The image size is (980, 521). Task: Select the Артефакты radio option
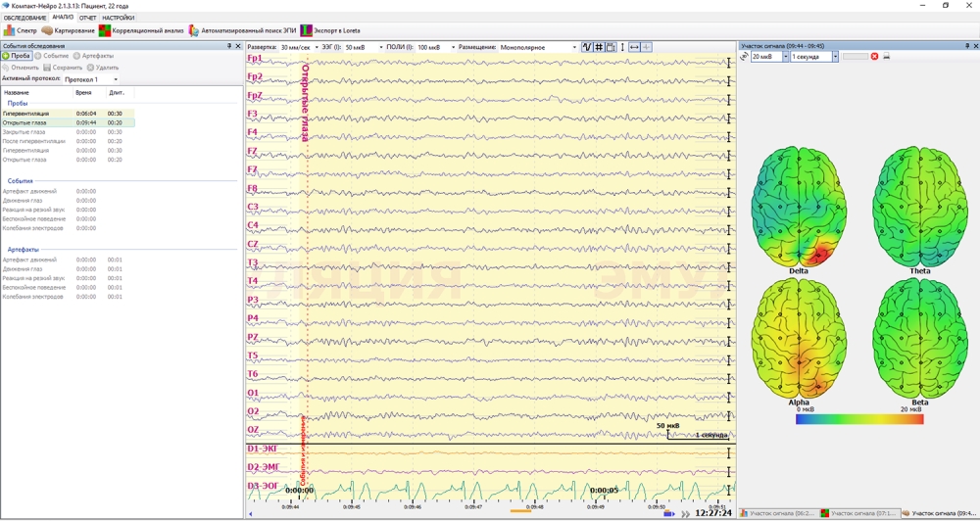point(93,56)
